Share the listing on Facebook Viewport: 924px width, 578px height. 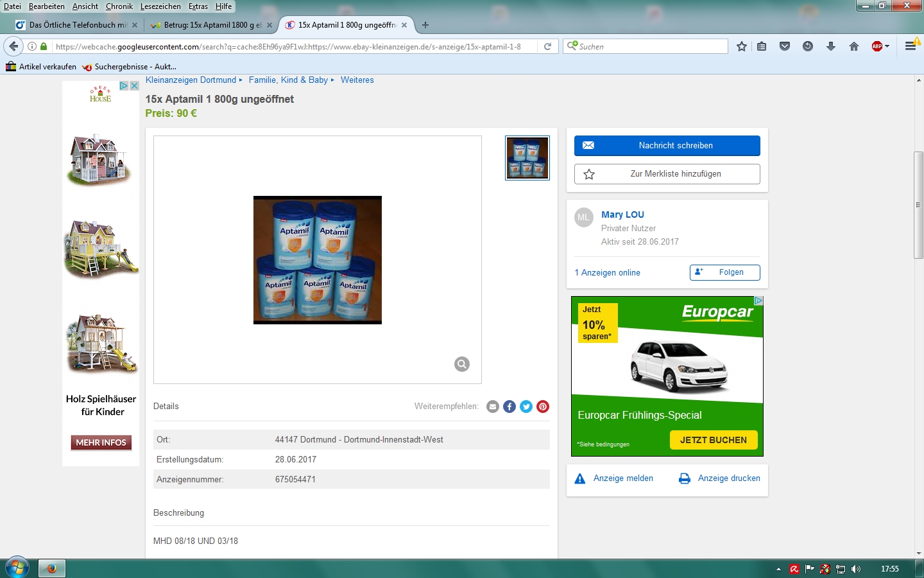click(509, 407)
